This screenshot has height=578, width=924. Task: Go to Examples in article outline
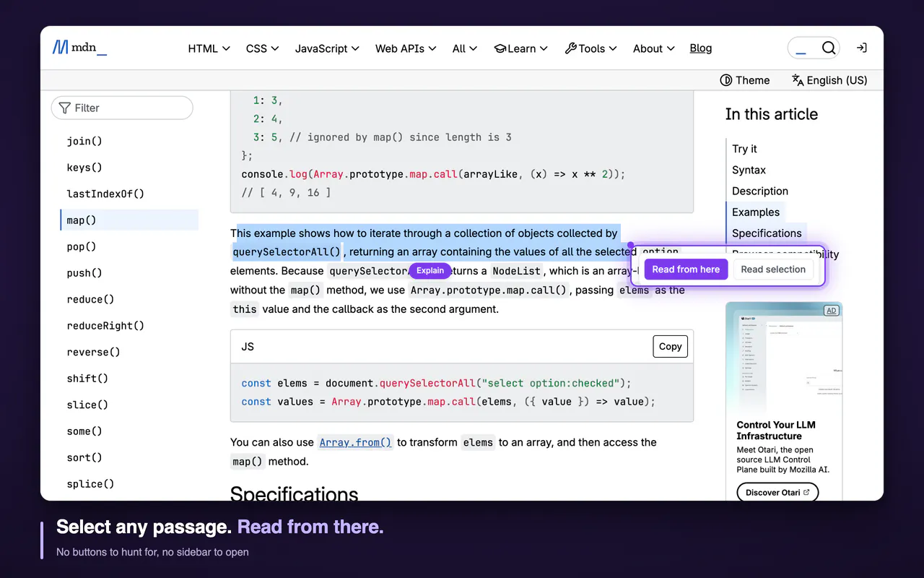(x=756, y=212)
